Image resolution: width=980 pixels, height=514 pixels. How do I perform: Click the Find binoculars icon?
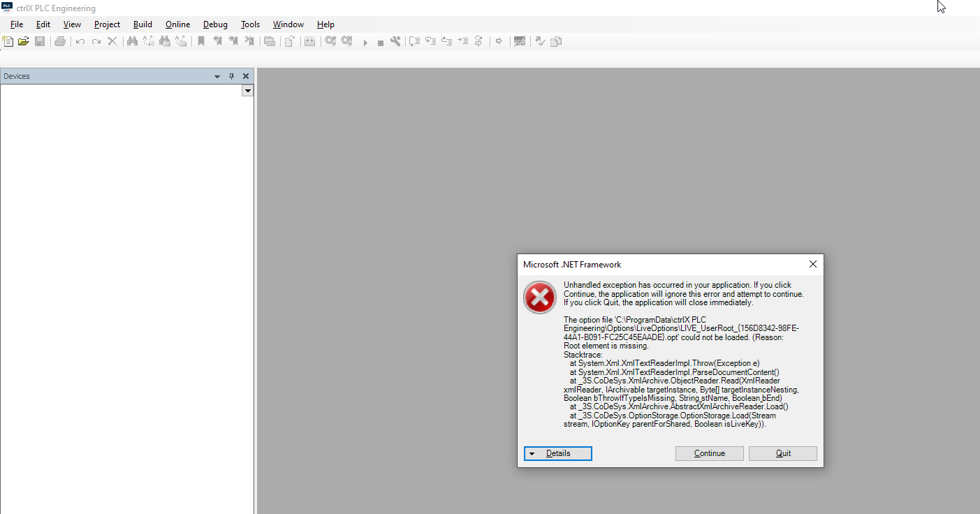(132, 41)
